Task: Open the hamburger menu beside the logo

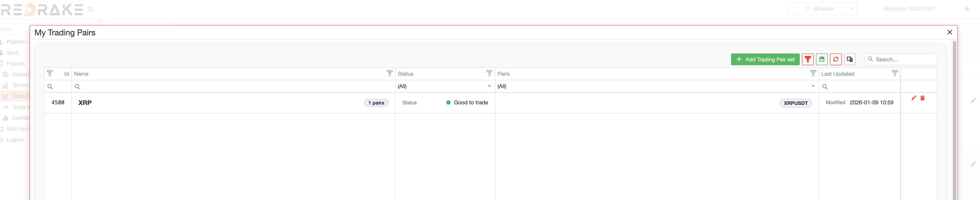Action: [x=90, y=9]
